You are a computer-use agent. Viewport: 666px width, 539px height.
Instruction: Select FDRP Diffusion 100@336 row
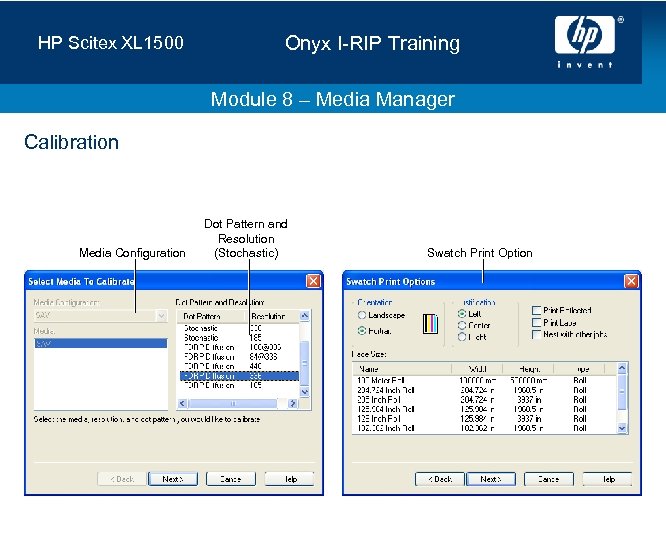238,347
